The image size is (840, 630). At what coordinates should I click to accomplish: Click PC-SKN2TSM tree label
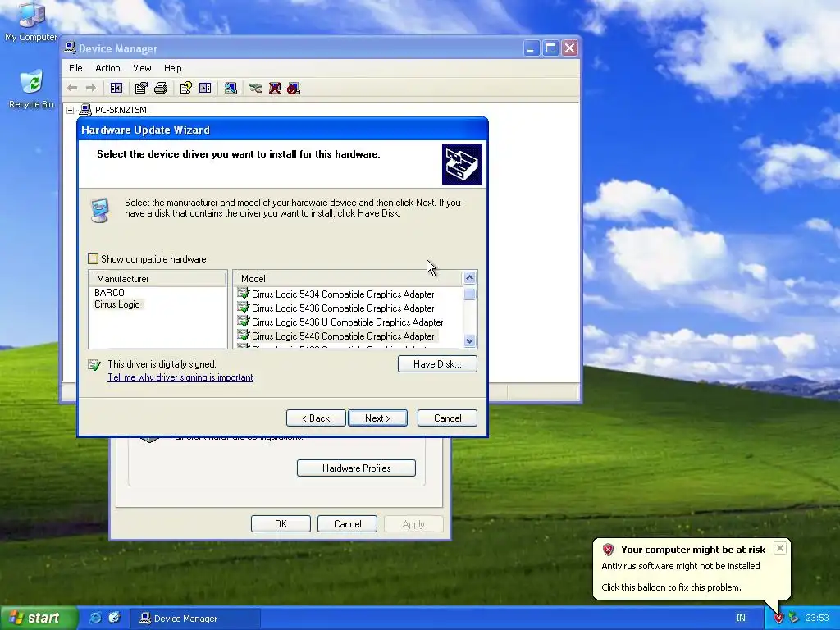click(x=121, y=110)
